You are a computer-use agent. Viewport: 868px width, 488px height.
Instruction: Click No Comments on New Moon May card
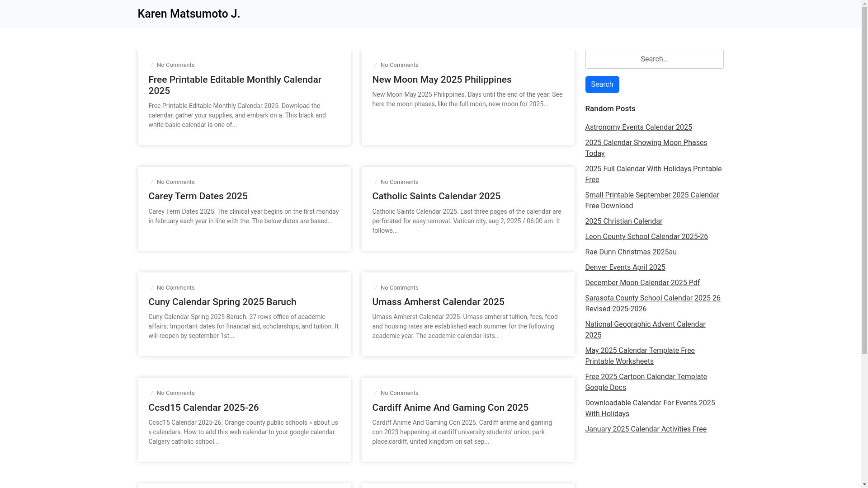(x=399, y=65)
